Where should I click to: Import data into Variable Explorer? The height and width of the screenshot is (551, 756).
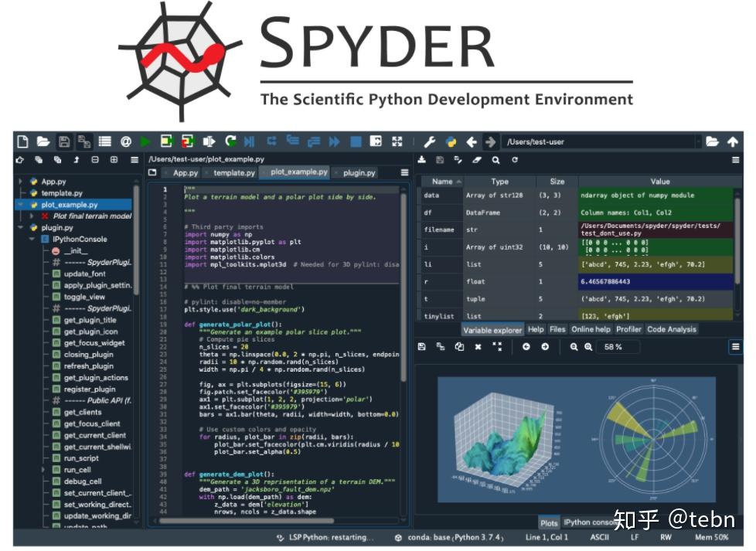[422, 159]
